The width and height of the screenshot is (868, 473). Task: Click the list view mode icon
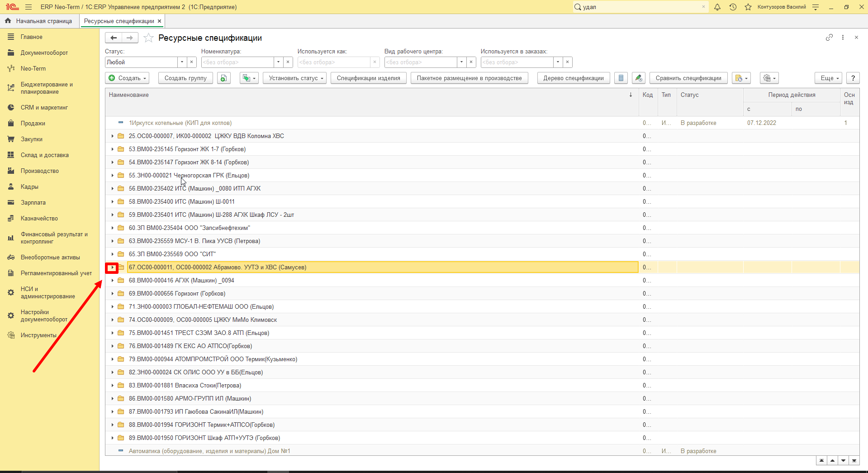click(x=621, y=78)
